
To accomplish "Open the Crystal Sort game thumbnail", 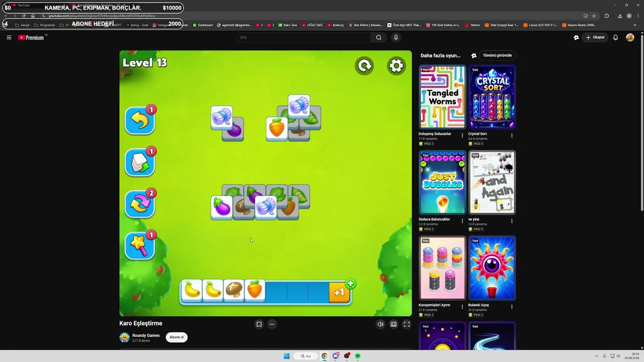I will [492, 97].
